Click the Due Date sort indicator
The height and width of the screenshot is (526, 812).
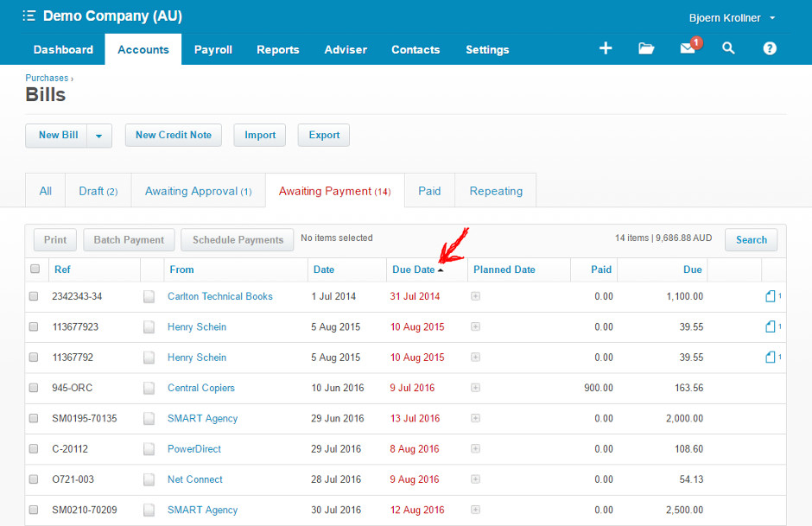[440, 269]
